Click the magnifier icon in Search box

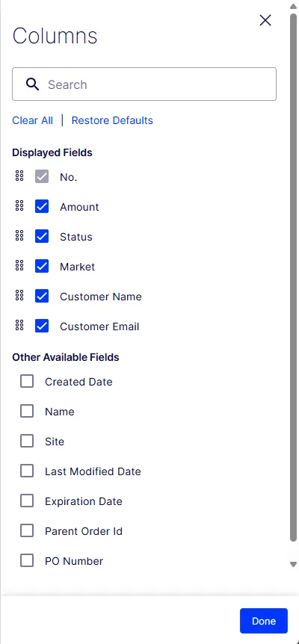click(32, 84)
